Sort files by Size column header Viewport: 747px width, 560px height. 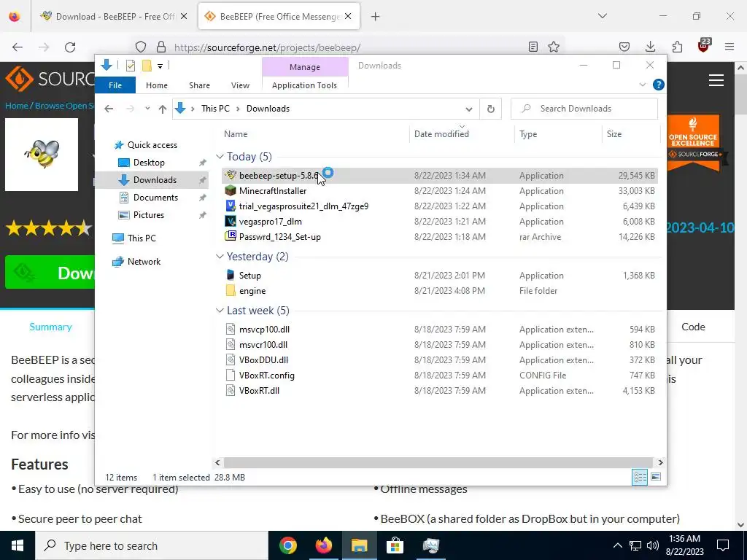614,134
